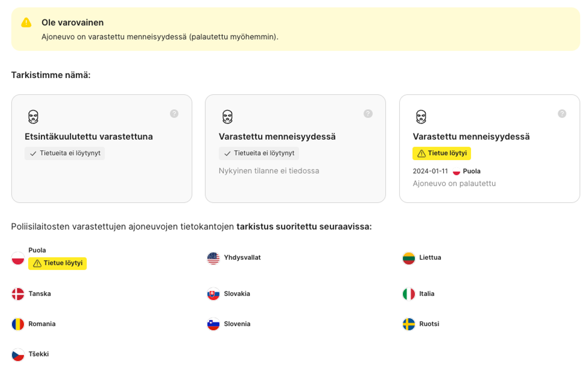Open help icon on card with Tietue löytyi
This screenshot has height=370, width=588.
(562, 114)
